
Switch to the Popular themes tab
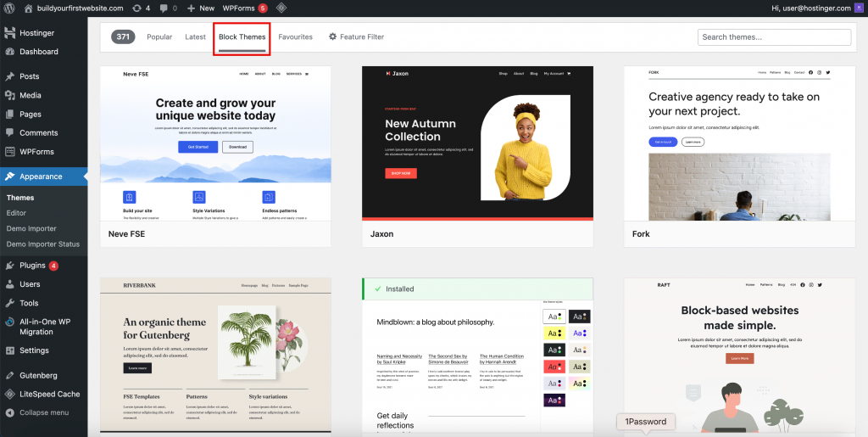click(159, 37)
